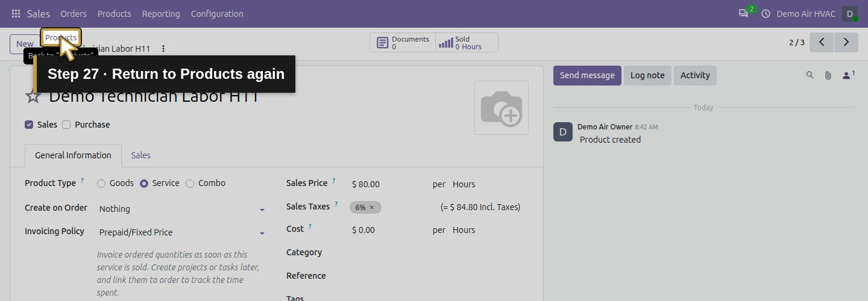Screen dimensions: 868x301
Task: Open Reporting menu
Action: coord(161,14)
